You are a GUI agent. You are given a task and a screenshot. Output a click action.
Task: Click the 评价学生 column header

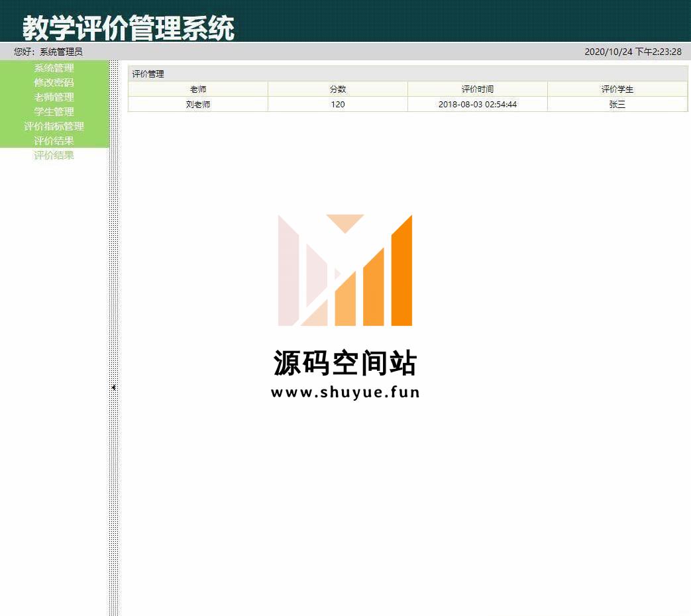coord(617,89)
